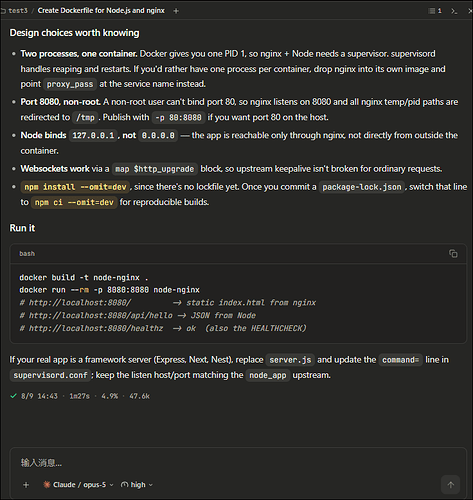This screenshot has width=473, height=500.
Task: Send the message with arrow button
Action: click(x=451, y=485)
